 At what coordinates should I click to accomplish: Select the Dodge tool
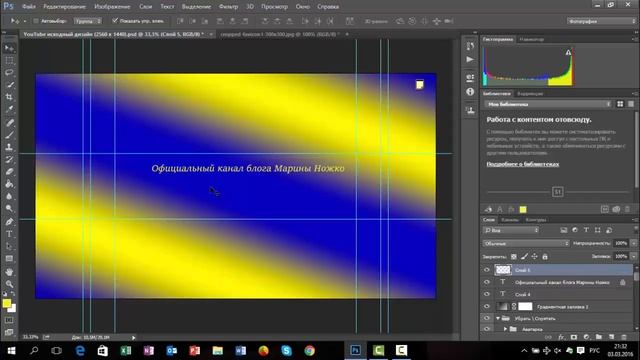click(x=9, y=209)
